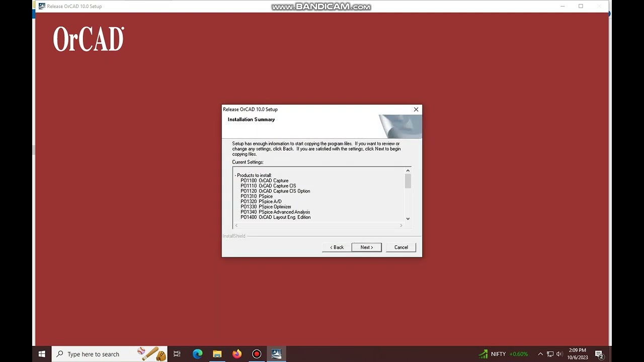Open File Explorer from taskbar
The image size is (644, 362).
point(217,354)
